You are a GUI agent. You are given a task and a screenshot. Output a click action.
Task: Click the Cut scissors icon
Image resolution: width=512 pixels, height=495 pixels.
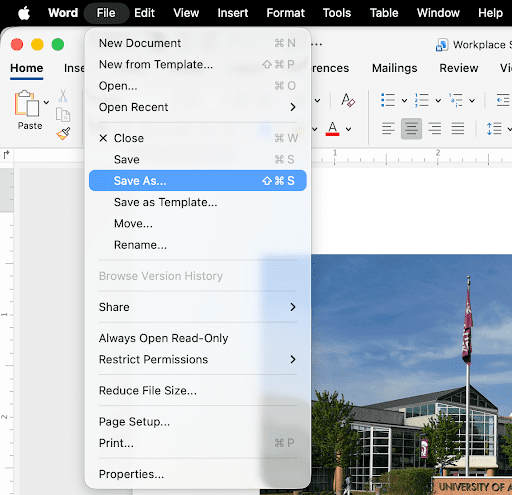coord(63,95)
